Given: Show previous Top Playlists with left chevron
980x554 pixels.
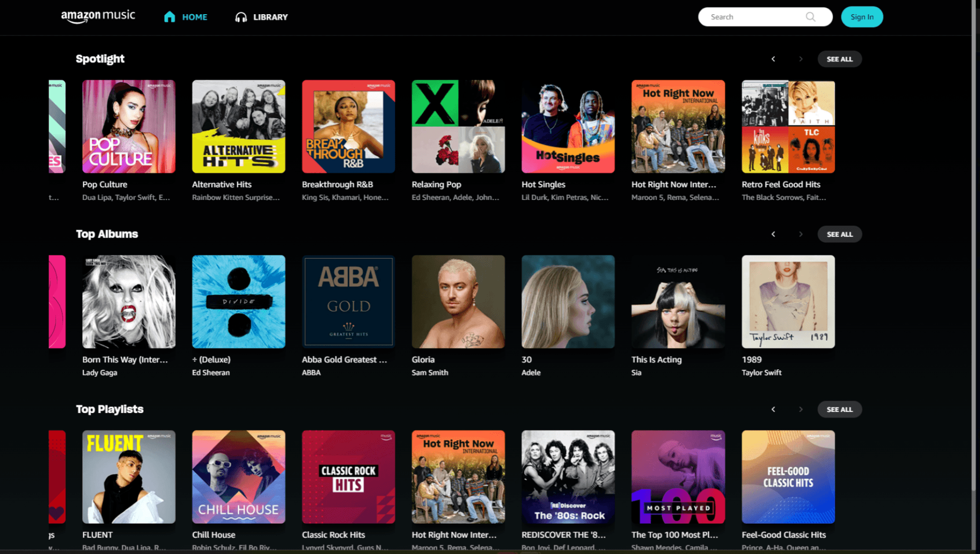Looking at the screenshot, I should (773, 409).
